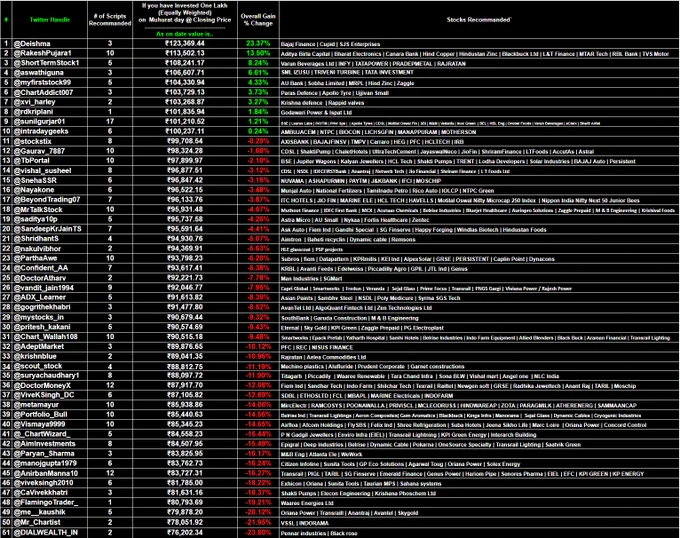Select the @Mr_Chartist handle
The width and height of the screenshot is (680, 538).
(x=37, y=522)
